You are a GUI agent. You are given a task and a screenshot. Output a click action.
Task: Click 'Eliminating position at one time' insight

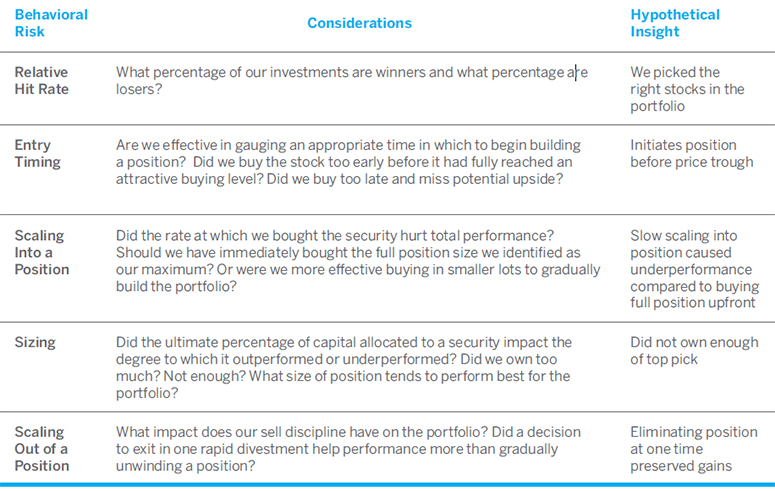coord(693,448)
